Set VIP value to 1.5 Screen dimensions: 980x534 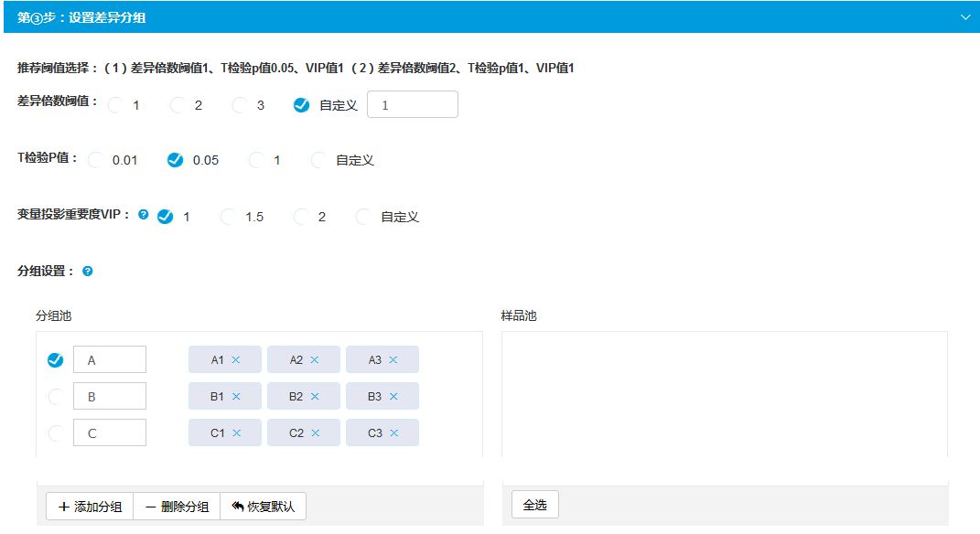(229, 217)
